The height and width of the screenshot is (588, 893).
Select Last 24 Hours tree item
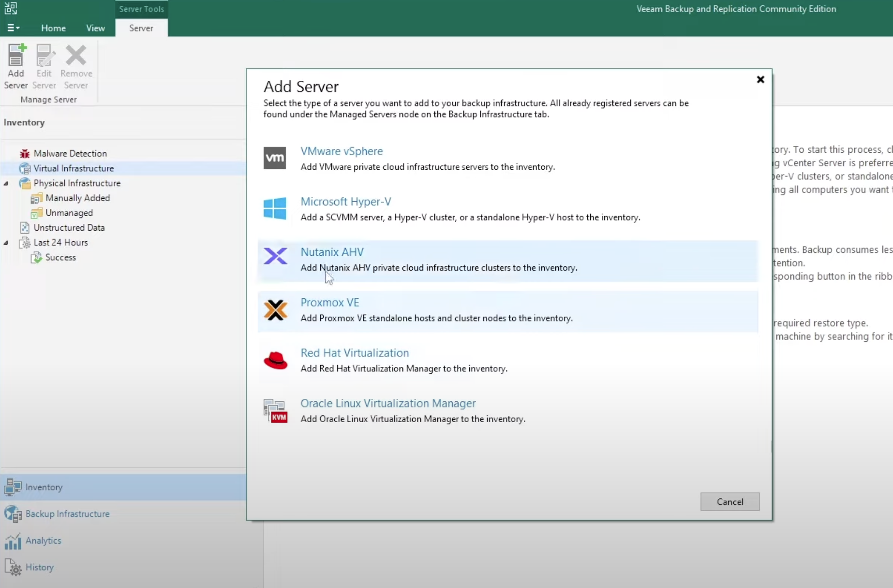pos(60,243)
